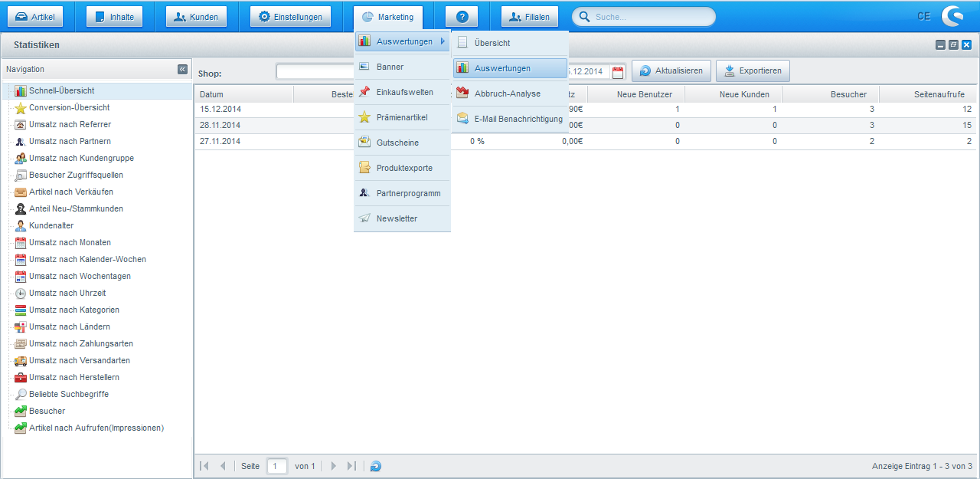
Task: Collapse the Navigation panel with arrow icon
Action: coord(182,69)
